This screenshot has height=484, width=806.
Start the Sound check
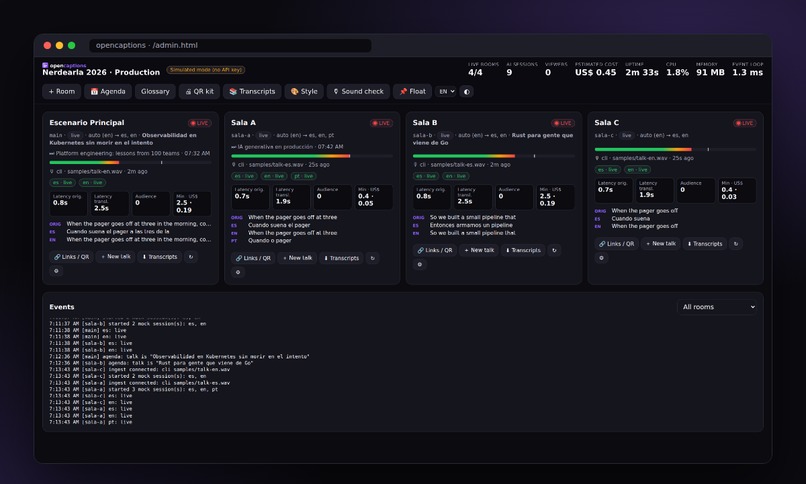358,91
